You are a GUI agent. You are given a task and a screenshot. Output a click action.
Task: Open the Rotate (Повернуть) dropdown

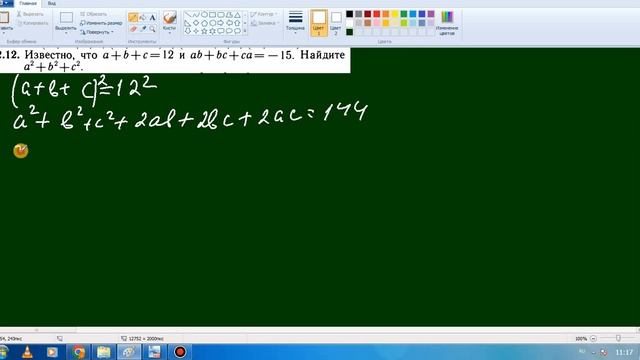coord(97,32)
